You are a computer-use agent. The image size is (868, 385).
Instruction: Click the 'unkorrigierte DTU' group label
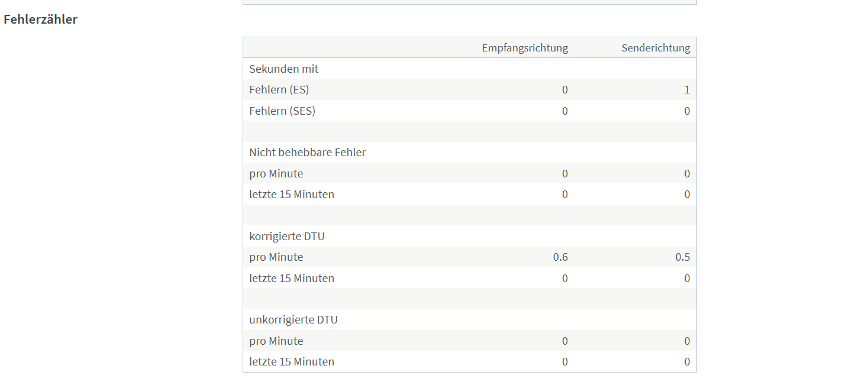pyautogui.click(x=293, y=320)
